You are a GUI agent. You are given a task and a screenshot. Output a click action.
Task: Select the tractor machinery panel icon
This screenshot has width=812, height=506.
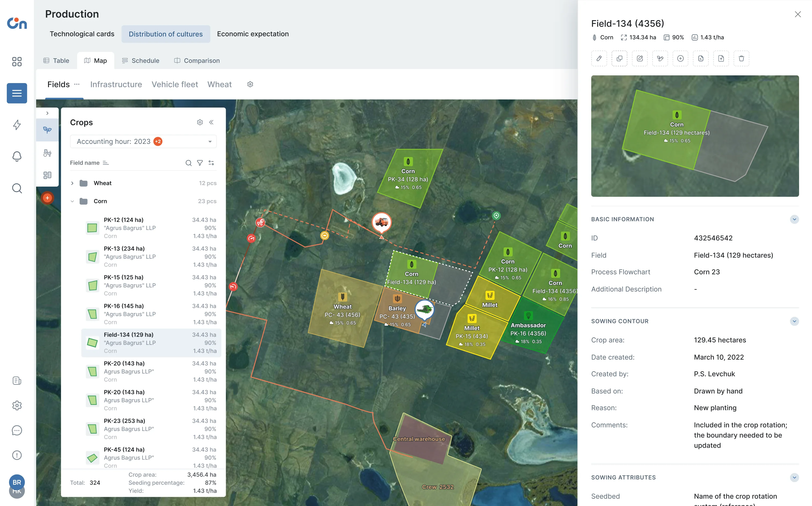click(x=48, y=153)
